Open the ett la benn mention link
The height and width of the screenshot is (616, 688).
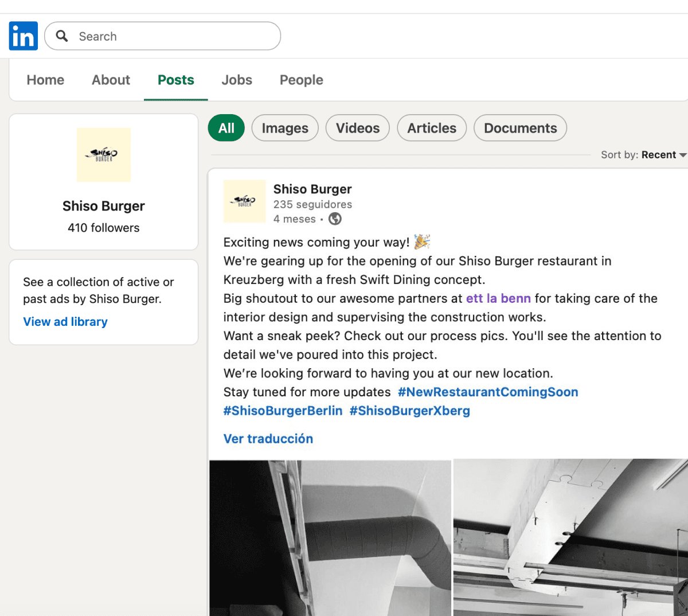(x=498, y=298)
